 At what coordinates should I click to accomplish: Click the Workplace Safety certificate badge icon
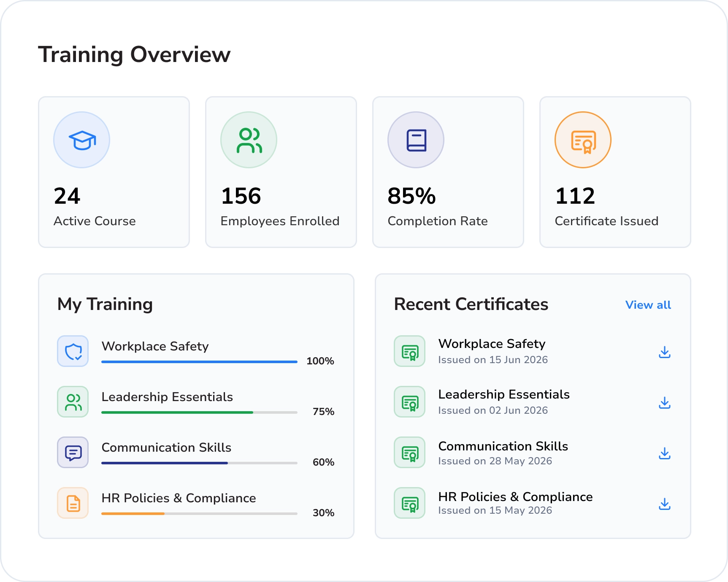410,351
